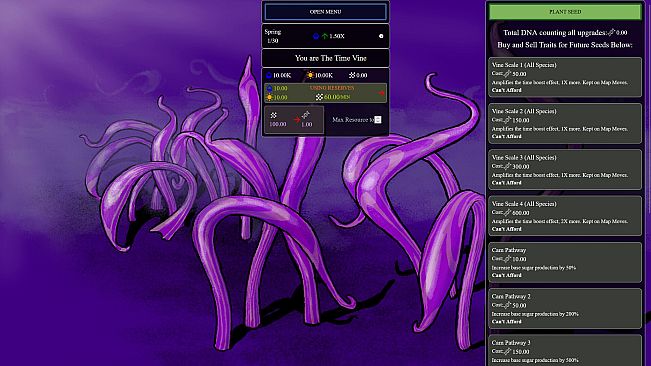Click the '1/30' day counter
The width and height of the screenshot is (651, 366).
[x=273, y=41]
